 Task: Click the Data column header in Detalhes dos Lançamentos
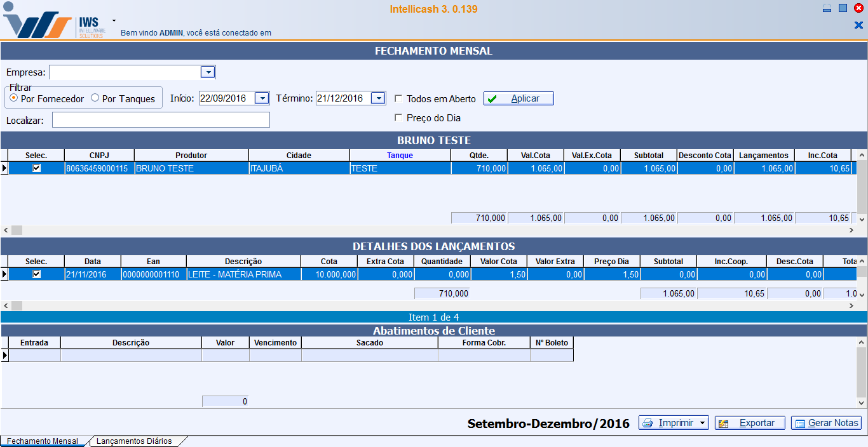93,262
